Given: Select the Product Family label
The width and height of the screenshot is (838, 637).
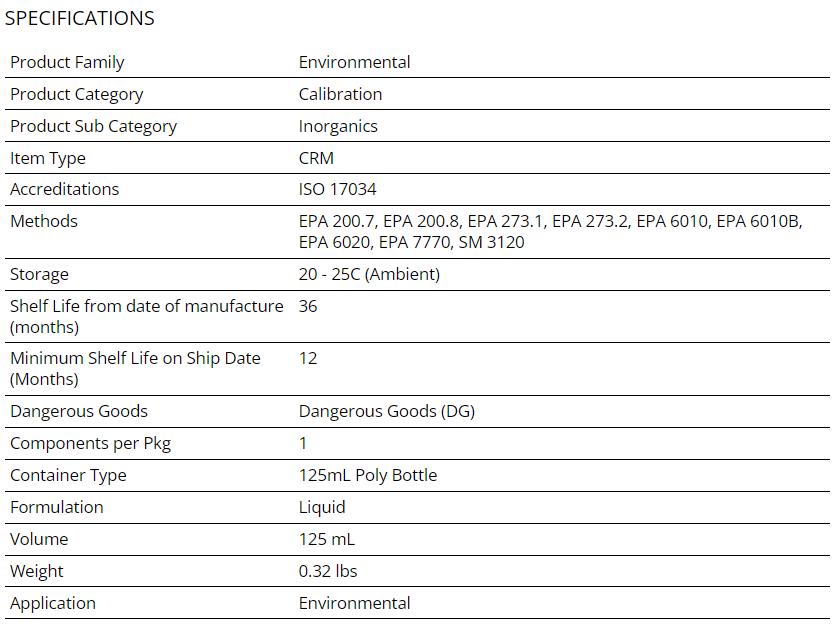Looking at the screenshot, I should click(67, 62).
